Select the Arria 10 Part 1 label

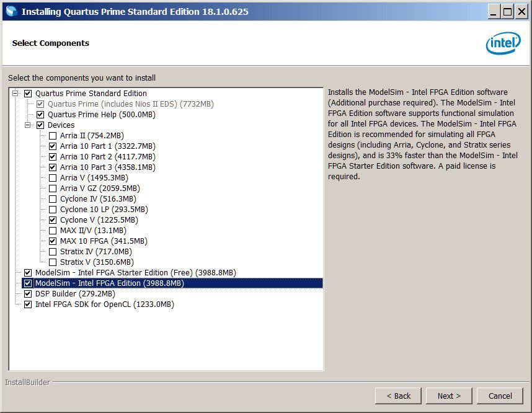tap(107, 146)
